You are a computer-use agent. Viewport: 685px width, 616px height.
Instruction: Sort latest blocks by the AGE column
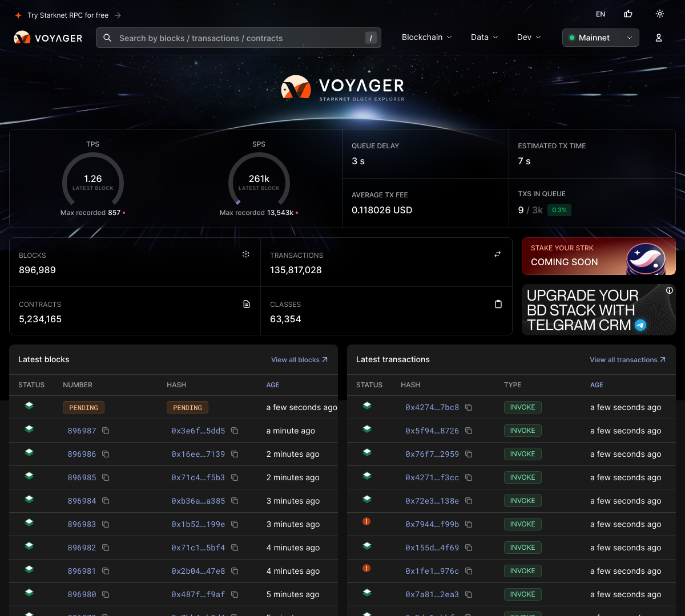point(273,385)
